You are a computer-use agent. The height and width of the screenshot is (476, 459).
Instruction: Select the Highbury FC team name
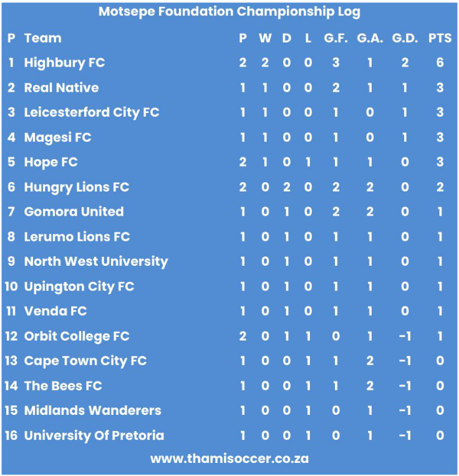click(x=64, y=63)
